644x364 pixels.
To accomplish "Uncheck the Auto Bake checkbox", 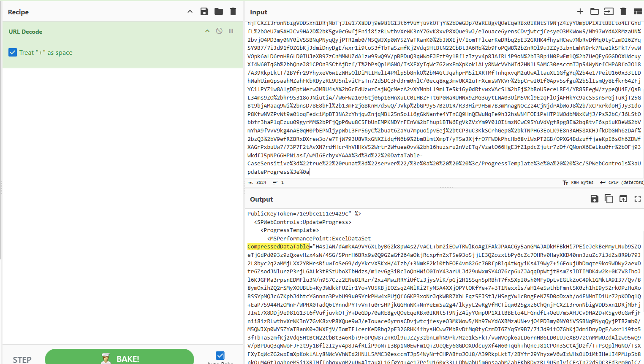I will click(x=220, y=356).
